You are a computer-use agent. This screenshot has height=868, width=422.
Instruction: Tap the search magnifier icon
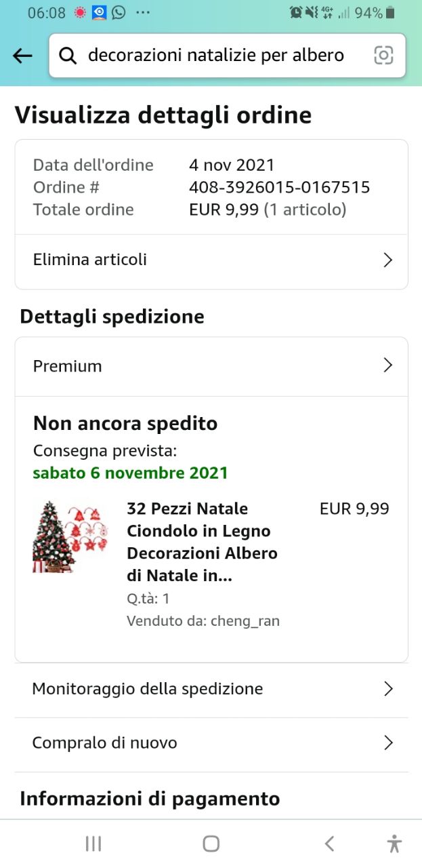(68, 56)
